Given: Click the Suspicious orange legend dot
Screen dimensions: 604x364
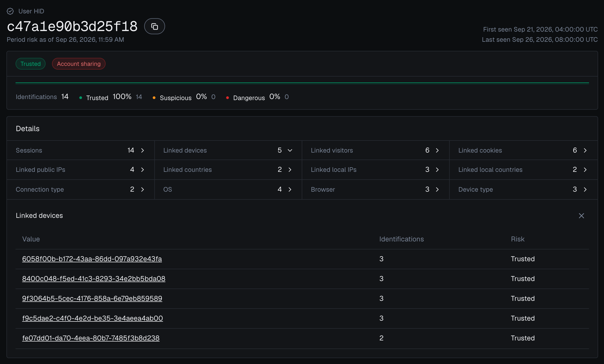Looking at the screenshot, I should point(154,98).
